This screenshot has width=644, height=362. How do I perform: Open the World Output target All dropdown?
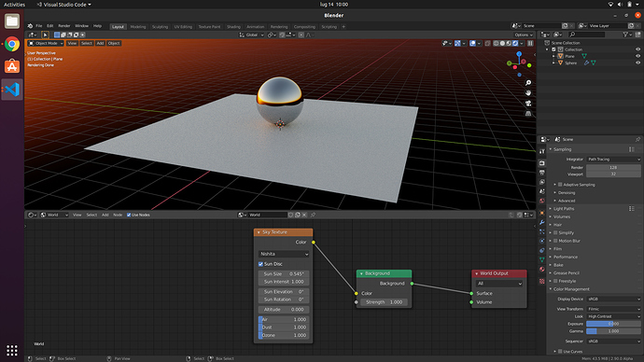pos(499,284)
